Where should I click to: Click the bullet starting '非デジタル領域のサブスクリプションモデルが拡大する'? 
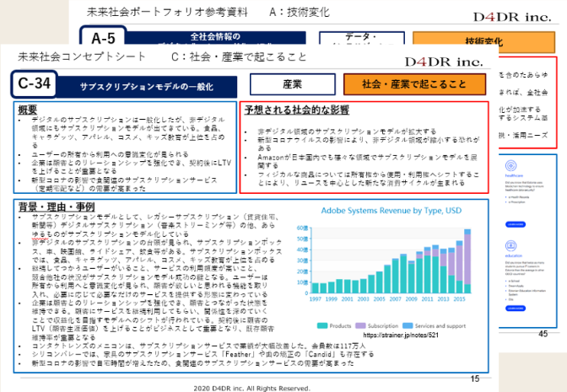coord(347,132)
